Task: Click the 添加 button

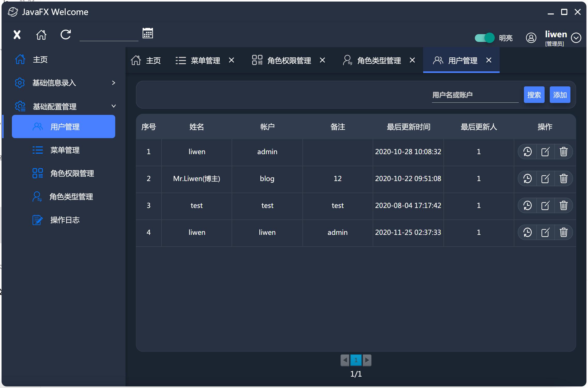Action: 560,95
